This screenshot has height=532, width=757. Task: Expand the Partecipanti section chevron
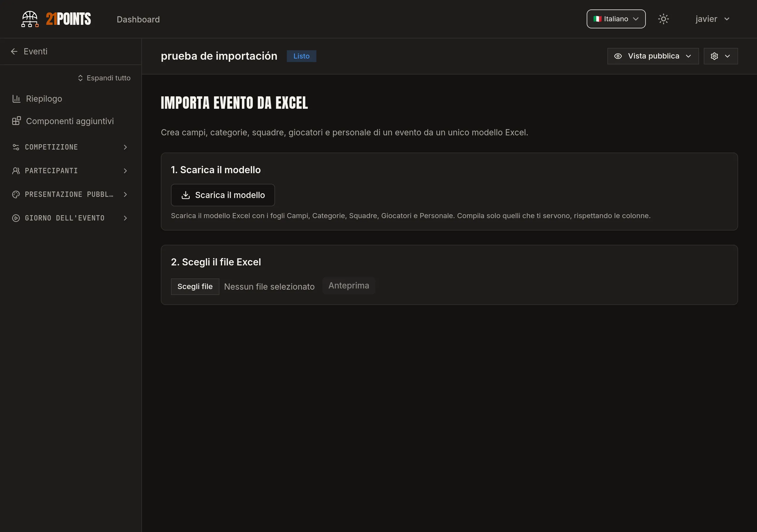coord(125,171)
